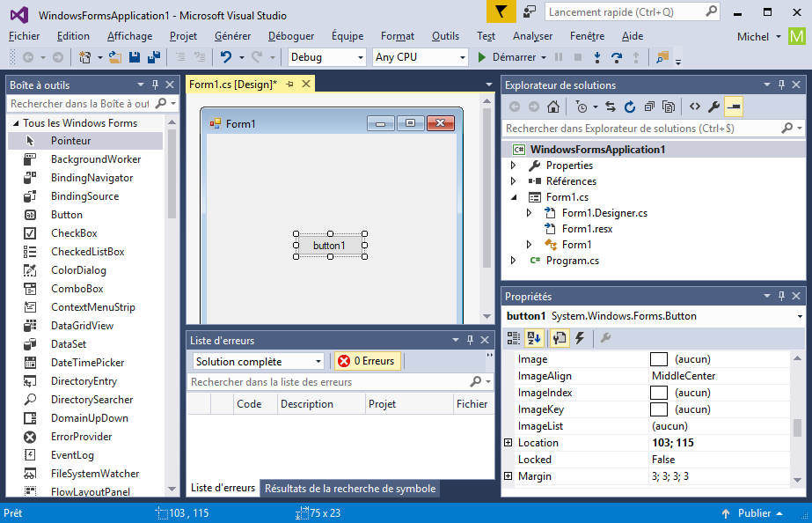Select the Form1.cs [Design] document tab
The width and height of the screenshot is (812, 523).
pyautogui.click(x=233, y=84)
